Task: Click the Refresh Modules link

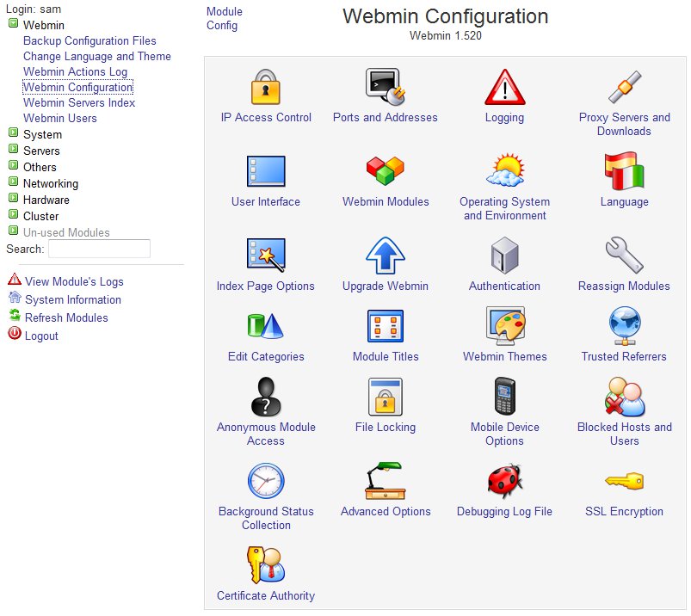Action: [66, 317]
